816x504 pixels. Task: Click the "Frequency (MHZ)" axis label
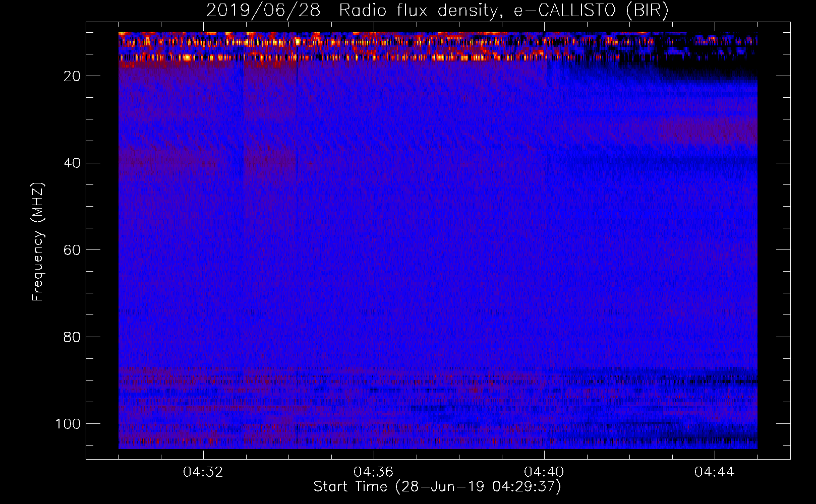tap(38, 242)
